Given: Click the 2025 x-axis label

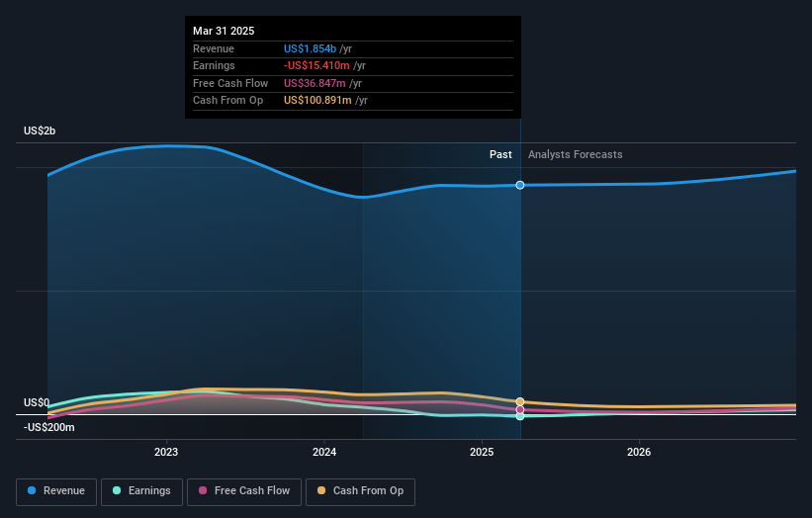Looking at the screenshot, I should (482, 452).
